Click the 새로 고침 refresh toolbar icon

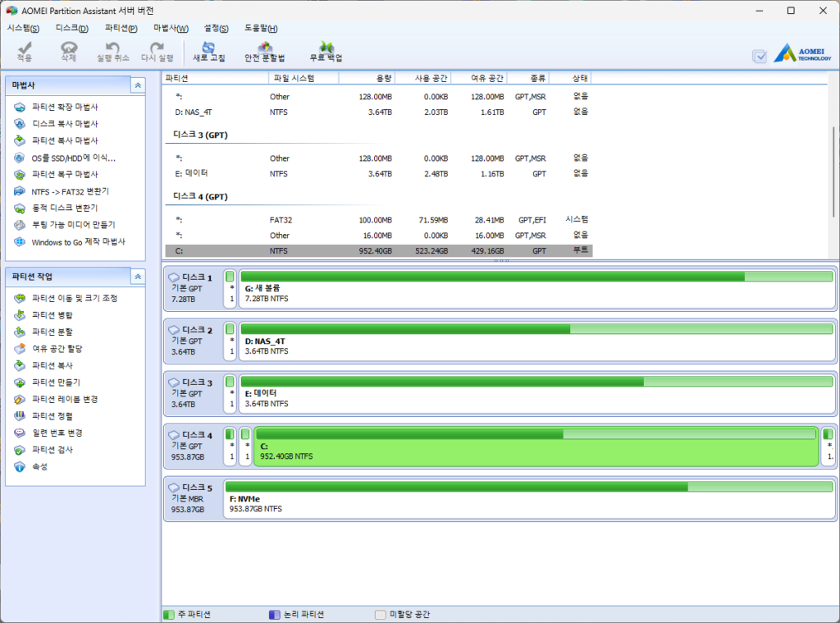(208, 52)
